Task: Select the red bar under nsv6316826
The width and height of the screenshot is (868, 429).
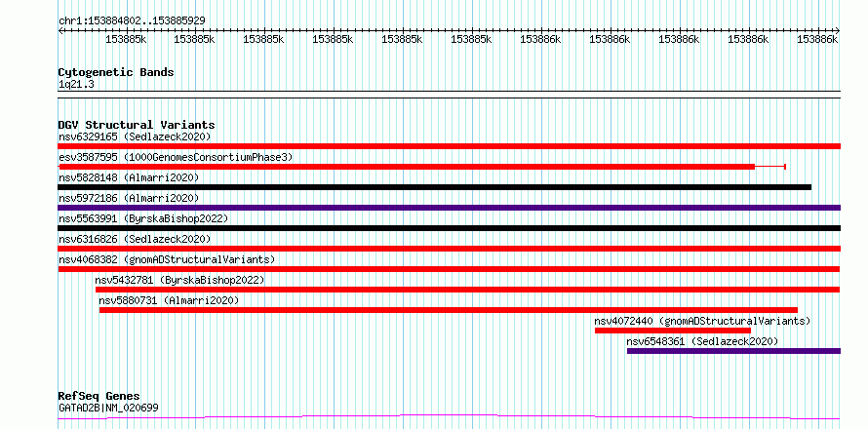Action: [x=449, y=249]
